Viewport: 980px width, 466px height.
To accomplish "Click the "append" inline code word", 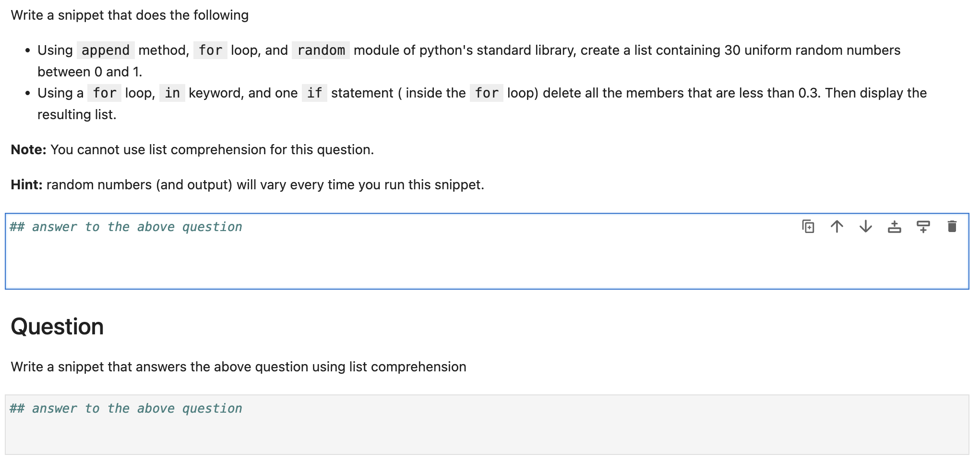I will pyautogui.click(x=106, y=50).
